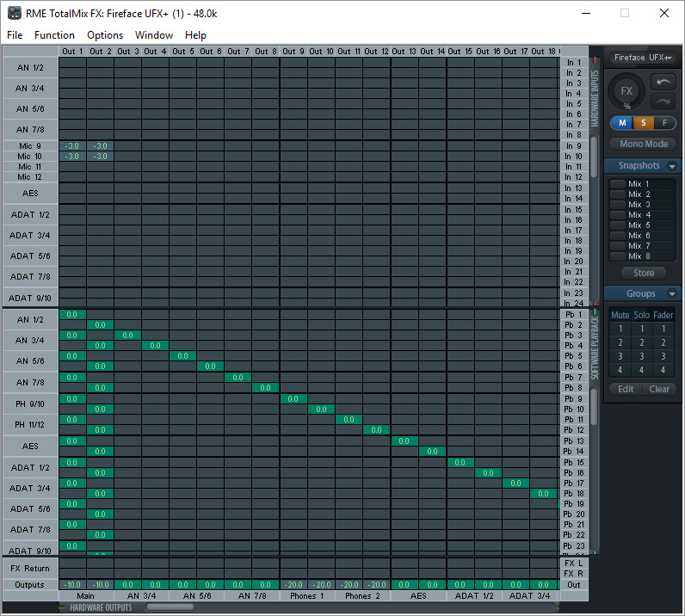Toggle global Mute with the M button
Viewport: 685px width, 616px height.
(x=622, y=123)
